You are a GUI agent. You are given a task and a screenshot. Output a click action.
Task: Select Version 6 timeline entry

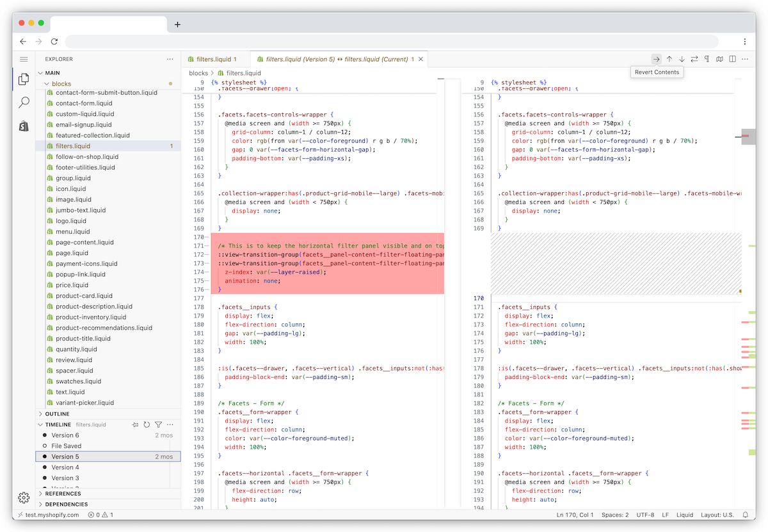click(108, 435)
